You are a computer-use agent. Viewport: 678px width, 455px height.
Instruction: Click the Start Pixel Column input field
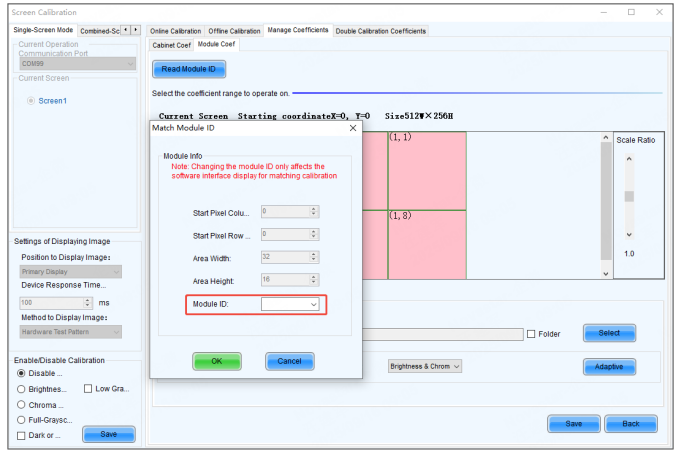pos(285,211)
